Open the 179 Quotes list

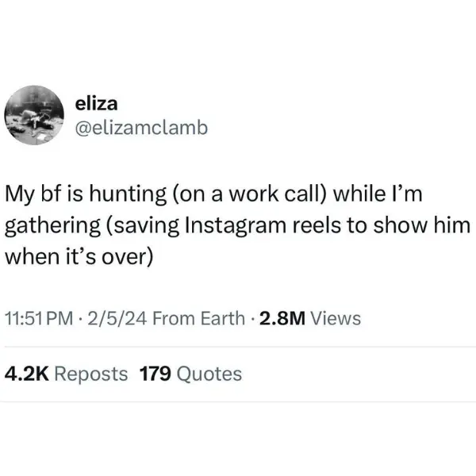[190, 373]
